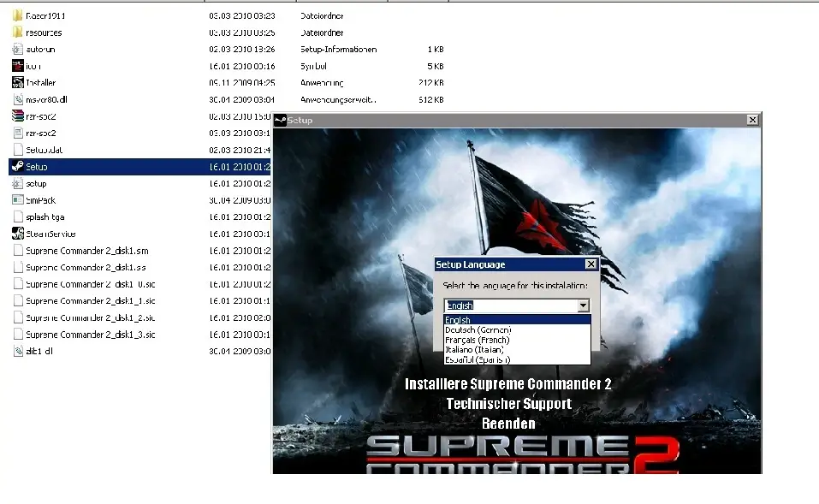The width and height of the screenshot is (819, 504).
Task: Click the Steam icon of highlighted Setup
Action: [x=18, y=167]
